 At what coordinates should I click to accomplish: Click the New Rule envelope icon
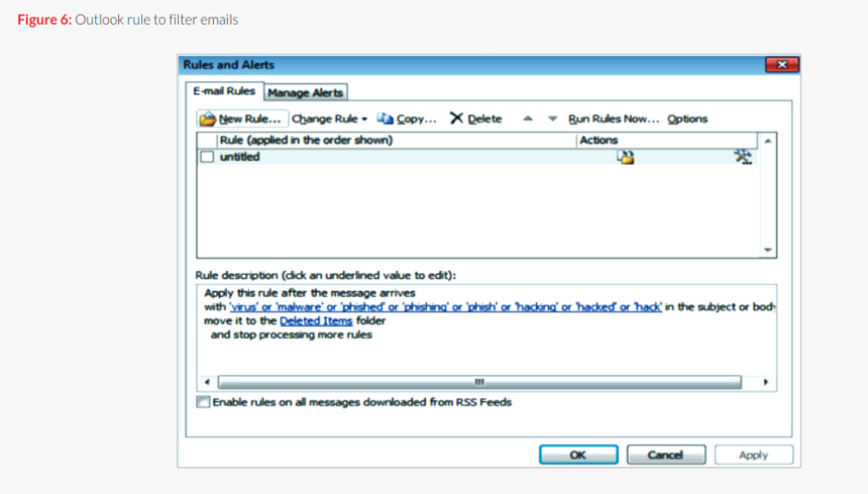[x=208, y=118]
